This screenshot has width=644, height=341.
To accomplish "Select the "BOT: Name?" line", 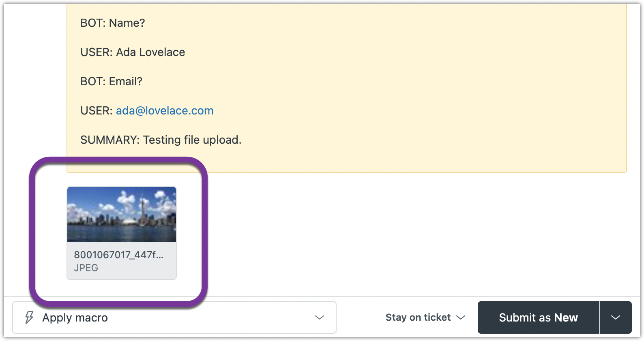I will point(112,23).
